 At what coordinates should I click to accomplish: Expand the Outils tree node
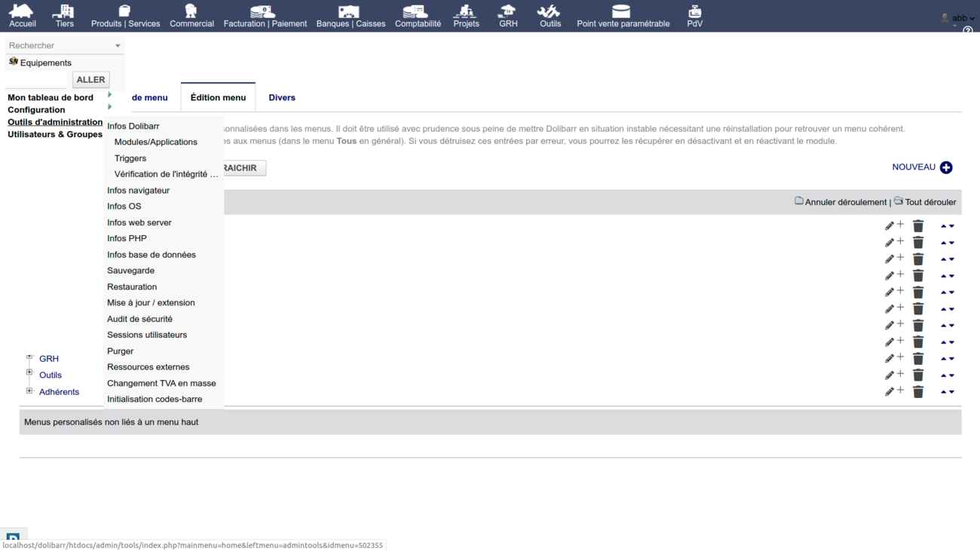point(29,374)
